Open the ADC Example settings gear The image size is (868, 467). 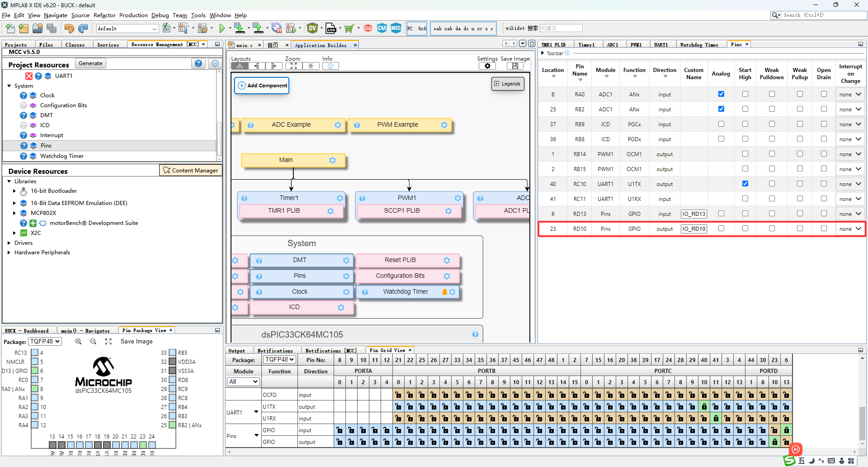click(x=338, y=125)
